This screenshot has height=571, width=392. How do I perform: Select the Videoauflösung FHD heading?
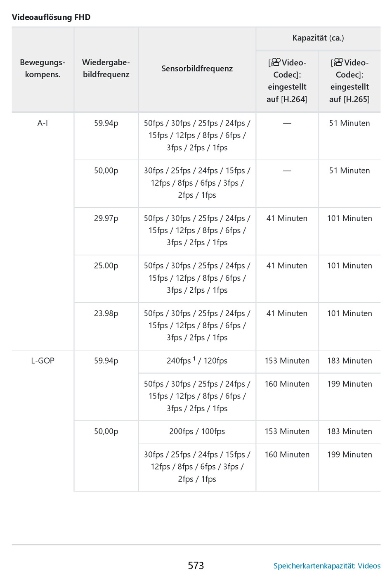51,17
